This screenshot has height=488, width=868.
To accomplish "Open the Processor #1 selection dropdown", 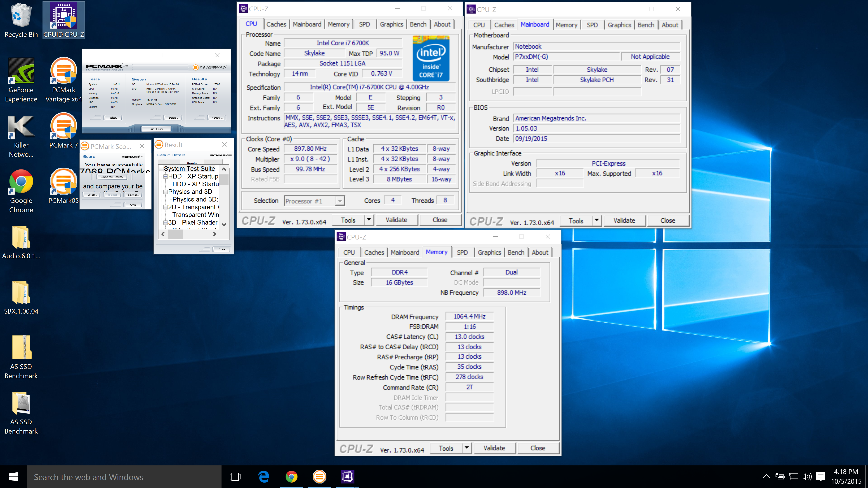I will click(x=340, y=201).
